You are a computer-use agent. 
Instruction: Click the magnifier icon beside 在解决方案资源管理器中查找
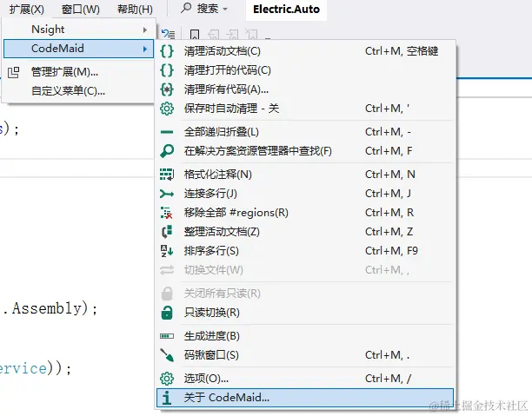coord(167,151)
